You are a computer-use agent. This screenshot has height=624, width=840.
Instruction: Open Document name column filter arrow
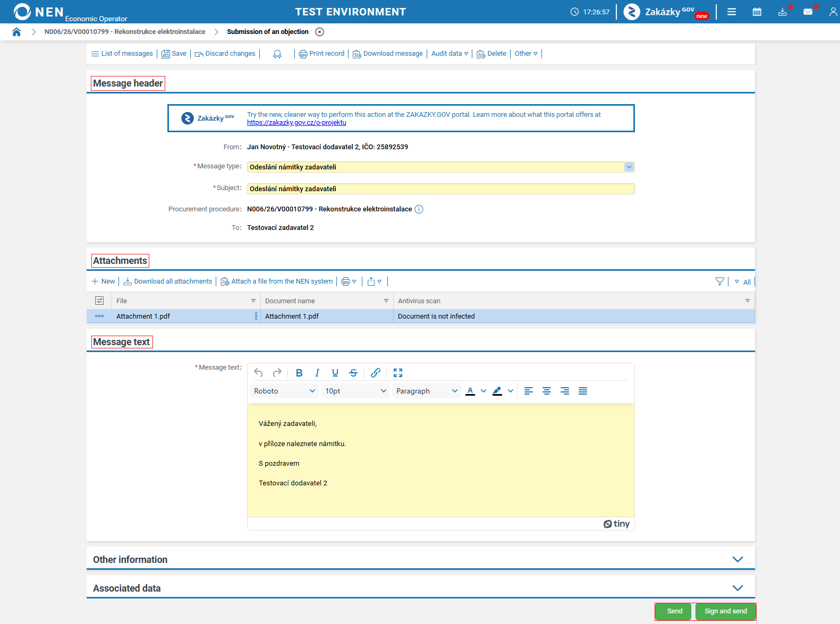(x=386, y=301)
